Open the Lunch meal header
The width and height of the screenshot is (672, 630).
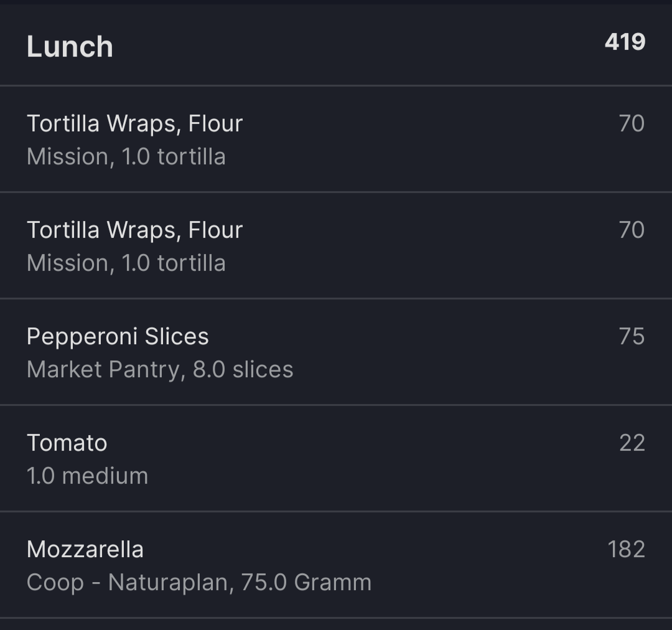336,45
